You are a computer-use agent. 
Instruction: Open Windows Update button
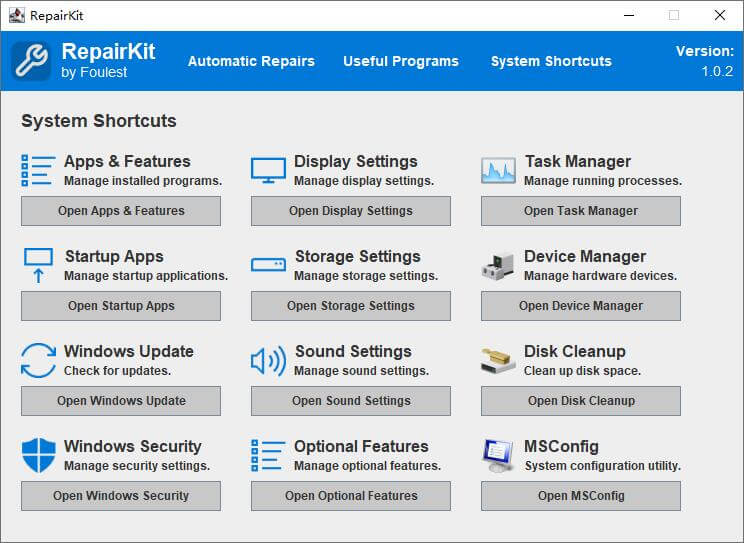[121, 401]
